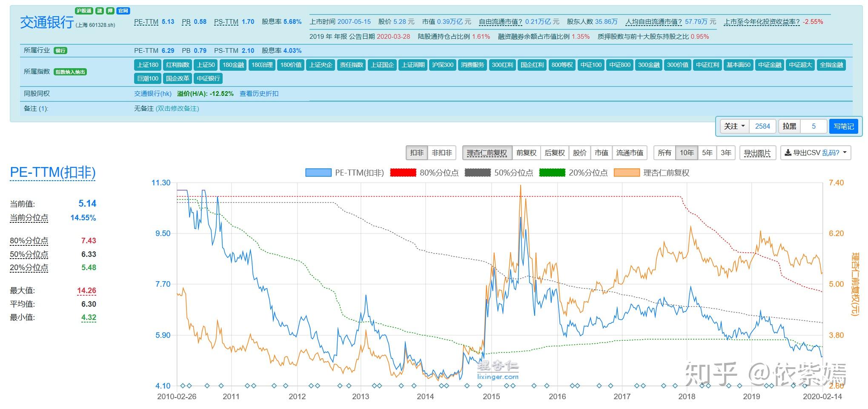Click the 沪股通 green badge icon
Image resolution: width=868 pixels, height=409 pixels.
[84, 11]
